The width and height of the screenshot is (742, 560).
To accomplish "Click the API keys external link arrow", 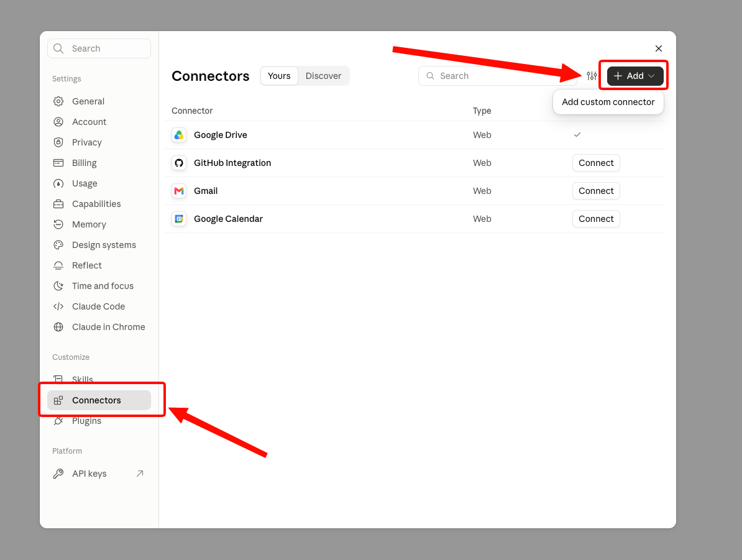I will click(x=140, y=474).
